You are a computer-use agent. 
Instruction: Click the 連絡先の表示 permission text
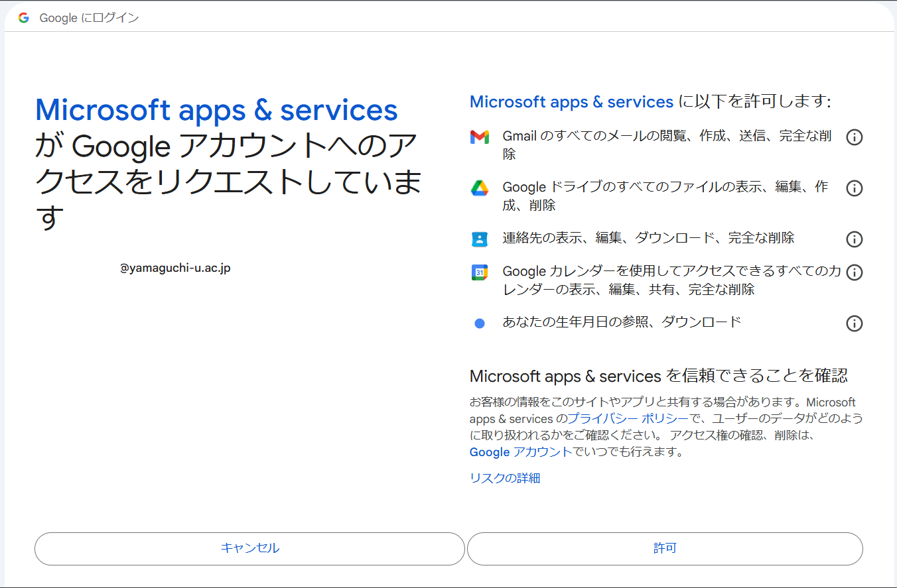tap(649, 238)
